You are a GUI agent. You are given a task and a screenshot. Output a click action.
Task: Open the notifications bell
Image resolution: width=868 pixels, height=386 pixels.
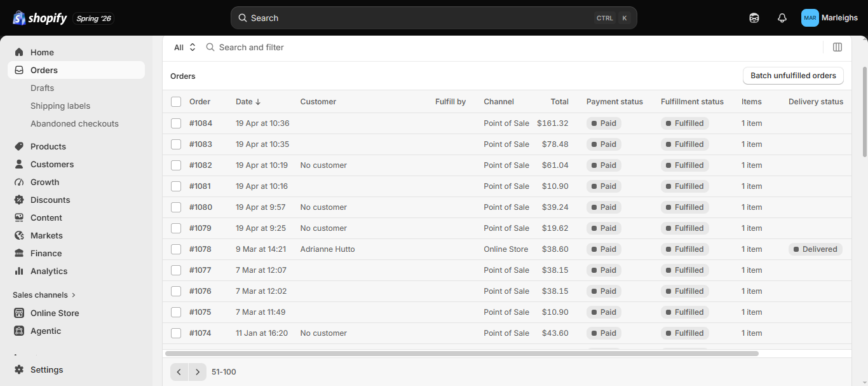[782, 18]
